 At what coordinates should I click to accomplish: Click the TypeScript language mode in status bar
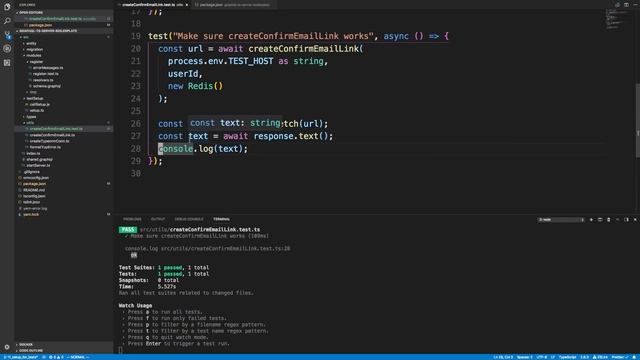[x=567, y=357]
